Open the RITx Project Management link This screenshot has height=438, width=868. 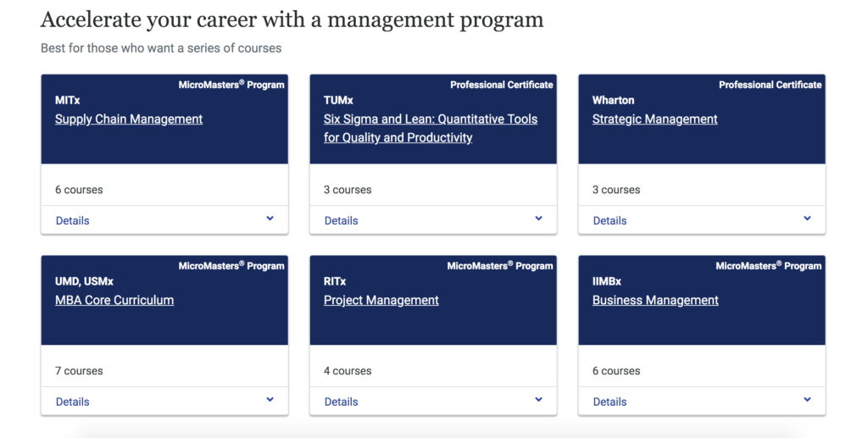(381, 300)
